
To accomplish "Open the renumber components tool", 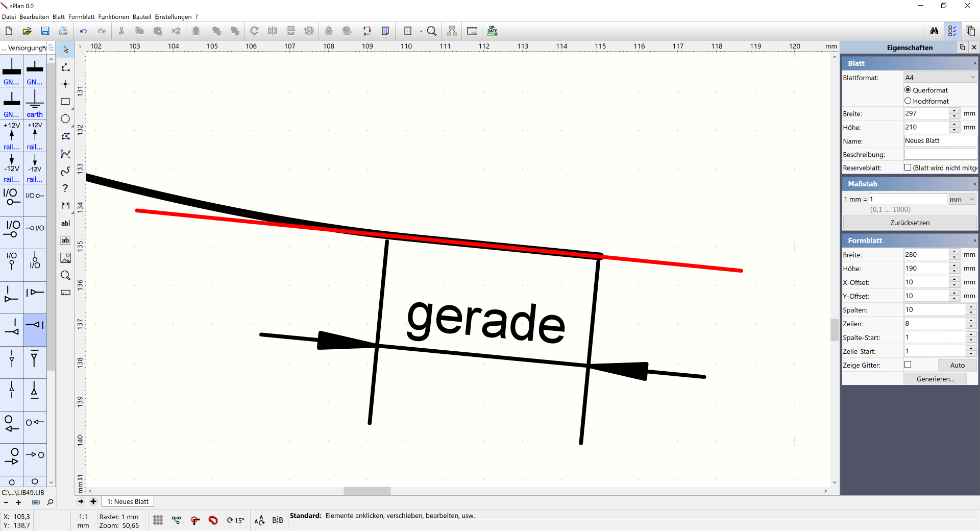I will coord(367,31).
